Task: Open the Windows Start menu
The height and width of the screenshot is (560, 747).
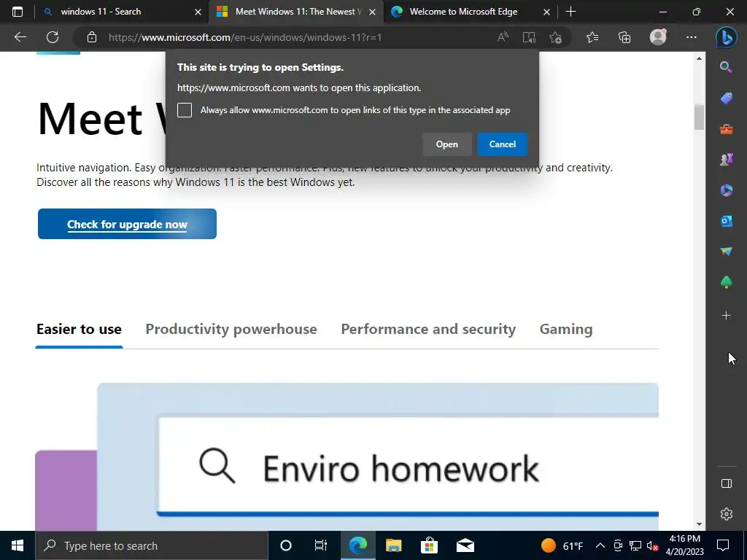Action: coord(18,545)
